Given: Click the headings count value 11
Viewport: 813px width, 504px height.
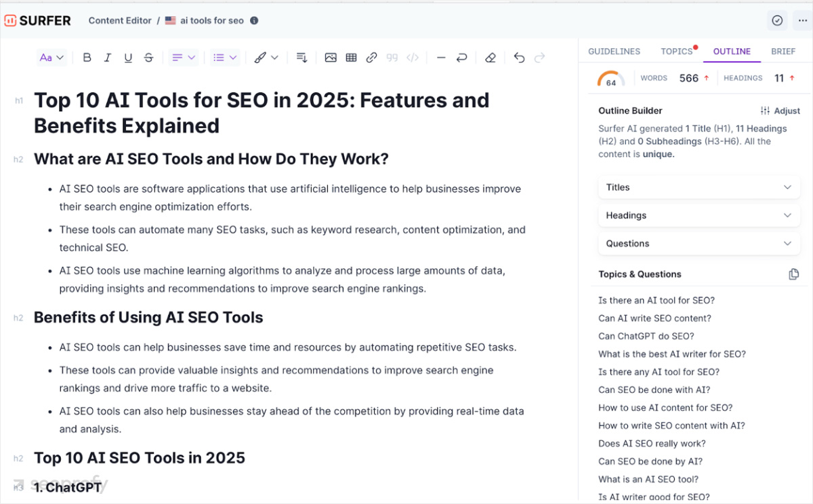Looking at the screenshot, I should [x=779, y=79].
